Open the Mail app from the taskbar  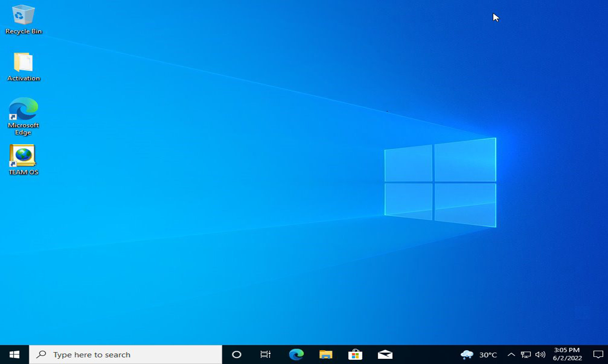(385, 355)
